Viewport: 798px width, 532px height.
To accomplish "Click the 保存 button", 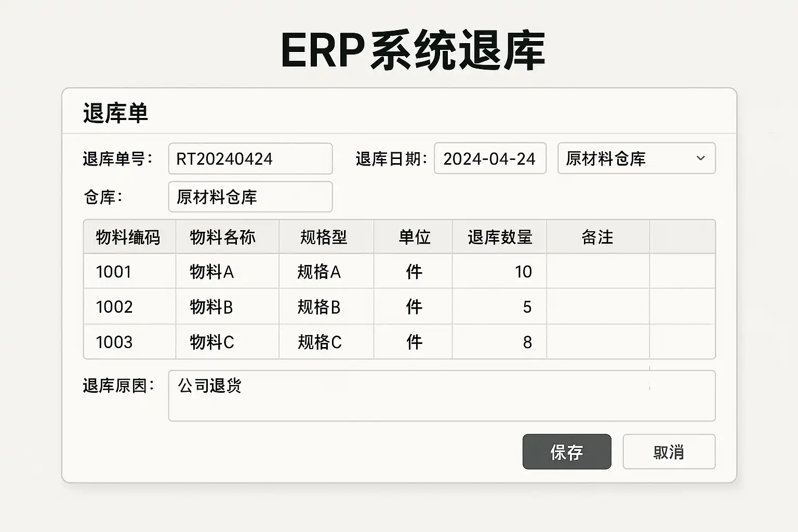I will click(567, 451).
